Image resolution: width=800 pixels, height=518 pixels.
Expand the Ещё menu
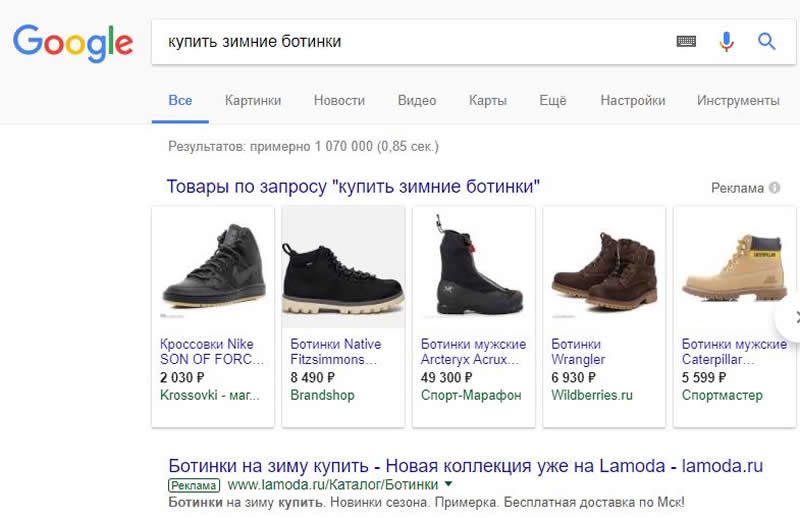pos(553,101)
